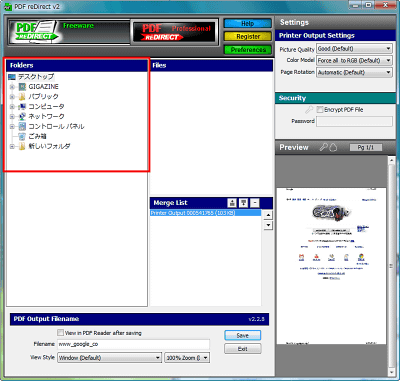
Task: Remove item with Merge List minus icon
Action: (255, 203)
